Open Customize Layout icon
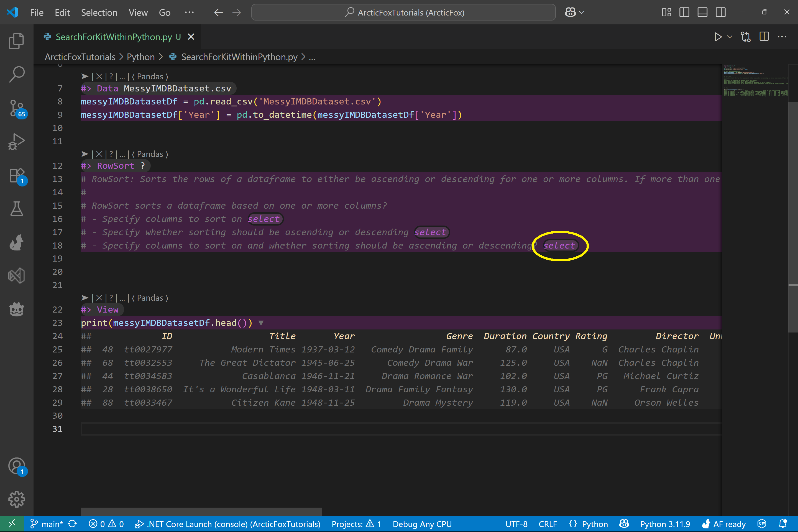Image resolution: width=798 pixels, height=532 pixels. [666, 12]
